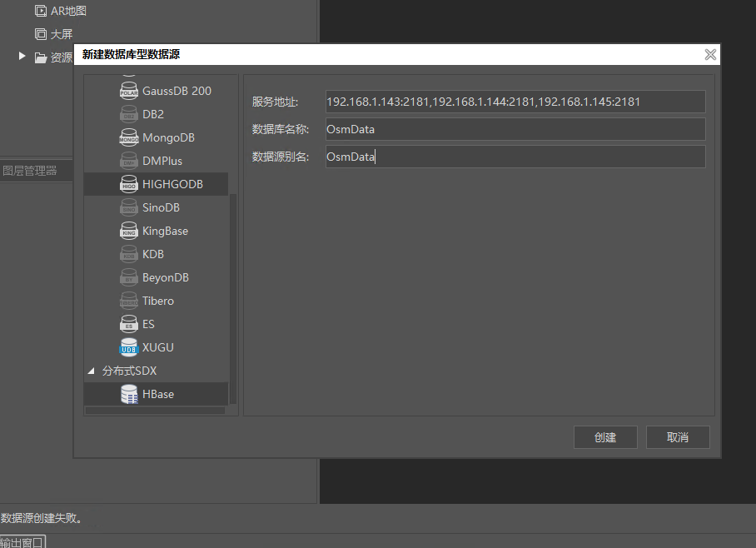Collapse the 分布式SDX group
Viewport: 756px width, 548px height.
point(92,371)
